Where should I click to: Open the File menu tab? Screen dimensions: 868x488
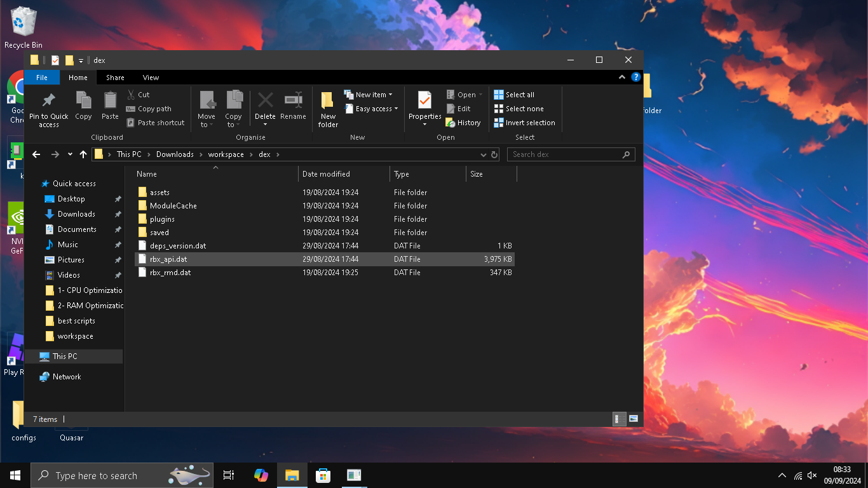(x=42, y=78)
